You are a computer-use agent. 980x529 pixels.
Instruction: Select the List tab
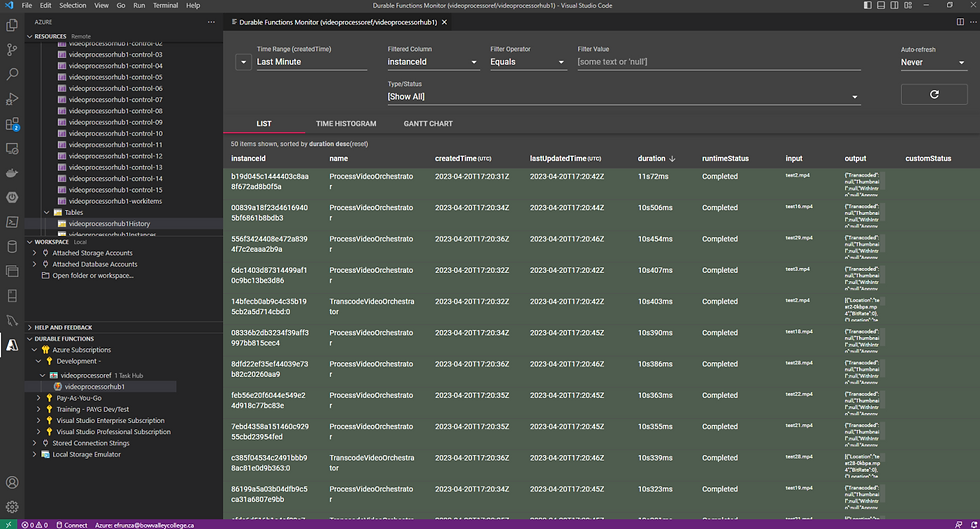(264, 124)
